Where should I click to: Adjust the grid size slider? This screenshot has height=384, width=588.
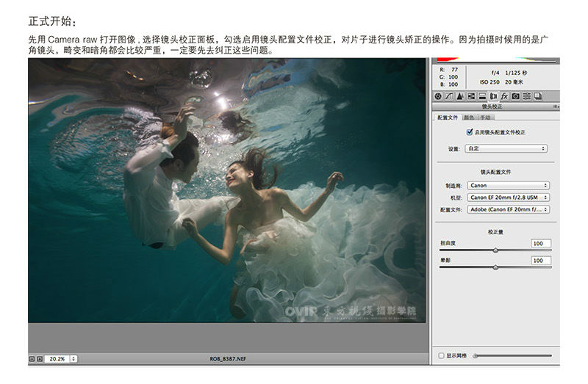(x=513, y=355)
